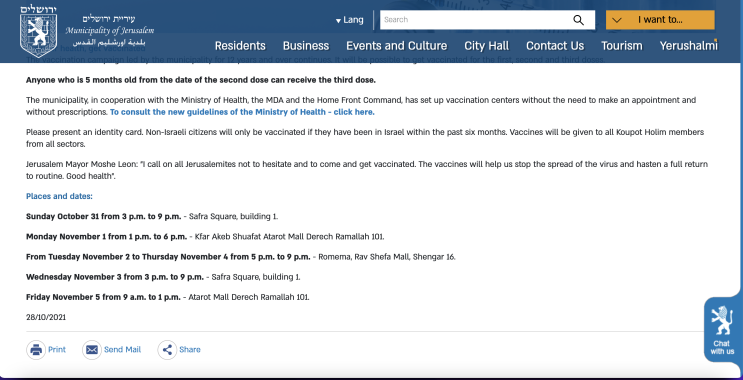Click the search magnifier icon
This screenshot has width=743, height=380.
pyautogui.click(x=578, y=20)
